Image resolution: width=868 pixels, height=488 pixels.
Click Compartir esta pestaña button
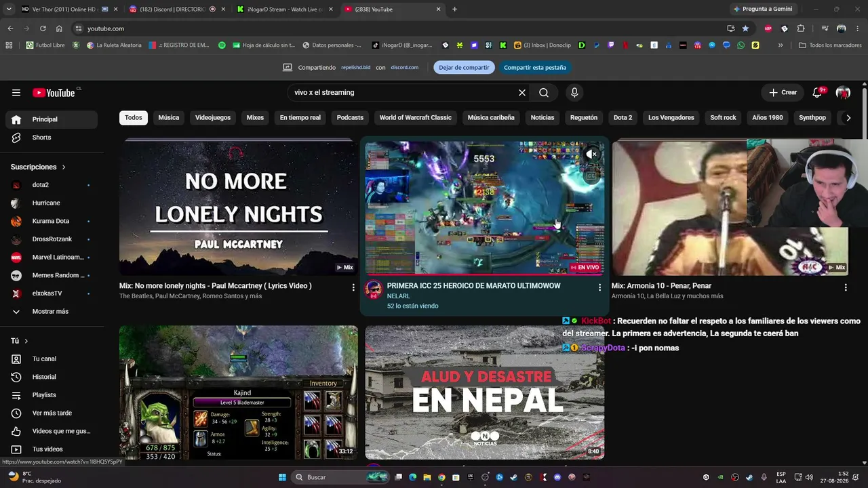pos(535,68)
